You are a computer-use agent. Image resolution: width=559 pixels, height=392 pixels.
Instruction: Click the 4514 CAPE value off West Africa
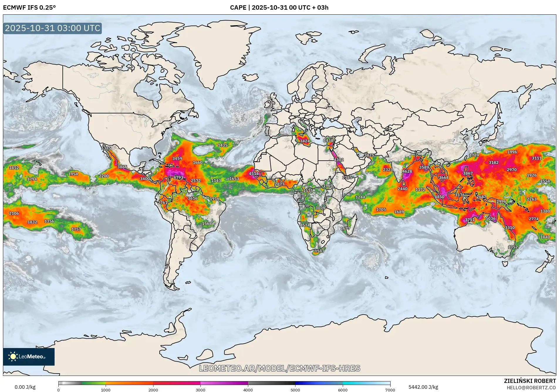[x=254, y=174]
